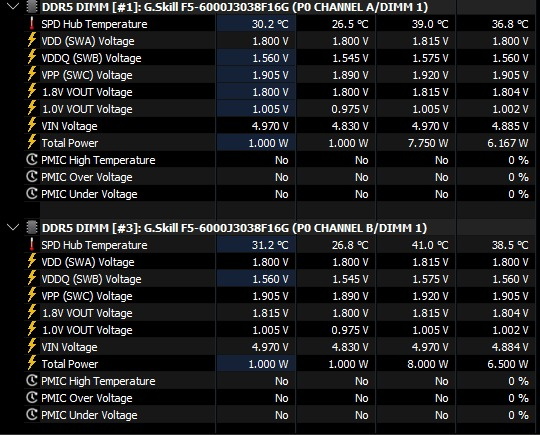Click thermometer icon of DIMM #3 SPD Hub Temperature
The height and width of the screenshot is (435, 540).
(x=32, y=245)
